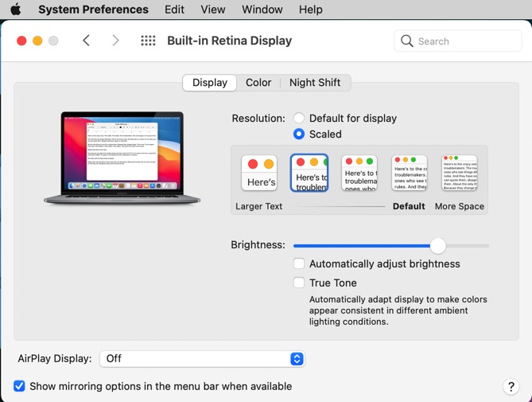Open the Apple menu

coord(16,10)
